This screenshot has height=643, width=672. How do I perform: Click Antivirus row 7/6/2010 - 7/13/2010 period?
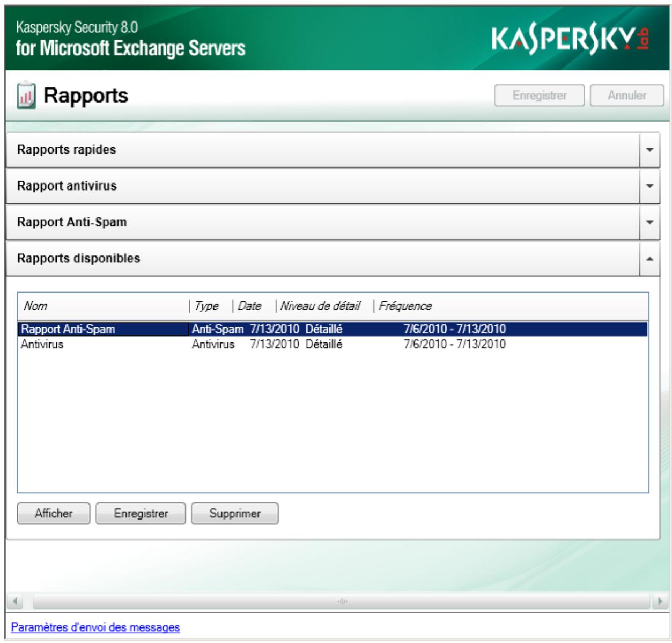(x=455, y=344)
